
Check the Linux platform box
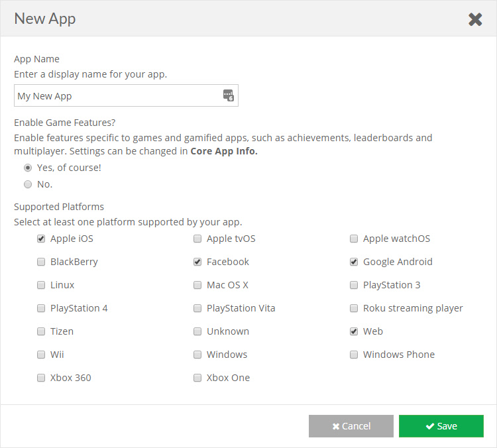tap(41, 285)
